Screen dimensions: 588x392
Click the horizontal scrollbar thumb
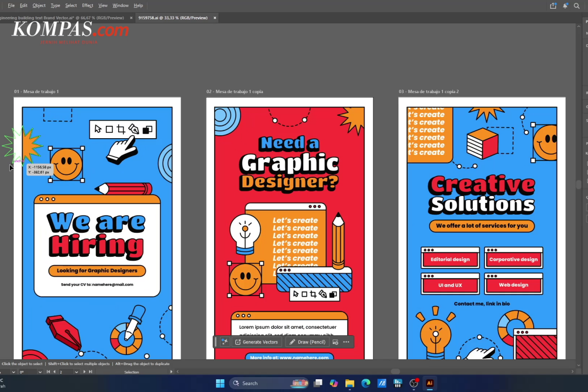pyautogui.click(x=395, y=371)
